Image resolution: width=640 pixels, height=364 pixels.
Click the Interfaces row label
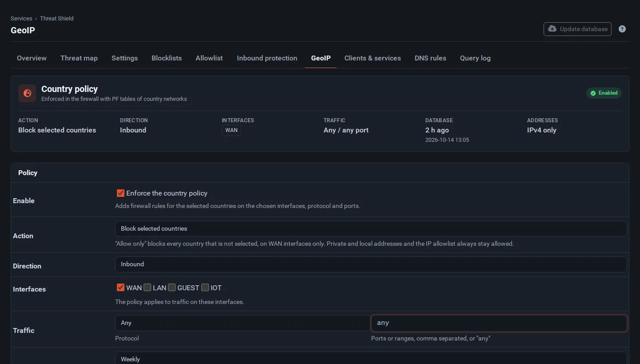[x=29, y=289]
